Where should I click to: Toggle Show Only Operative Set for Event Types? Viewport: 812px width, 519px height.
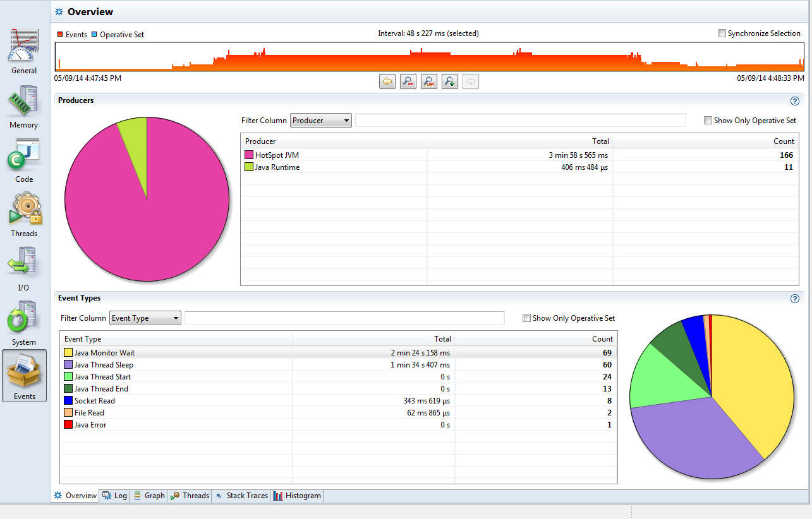point(526,318)
